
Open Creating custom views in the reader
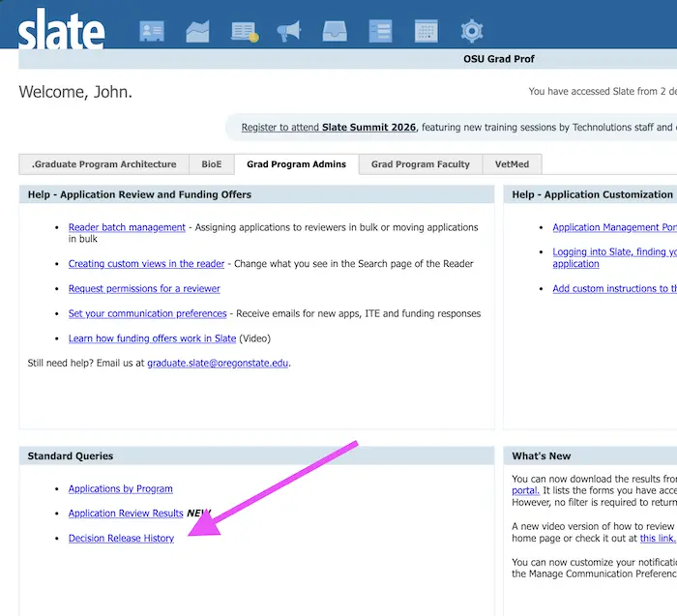(146, 264)
